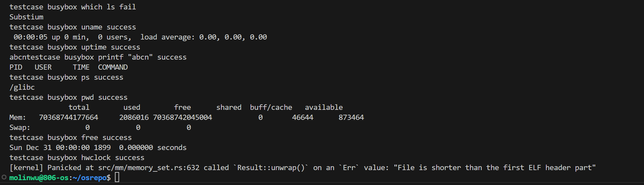Viewport: 644px width, 185px height.
Task: Click the "testcase busybox which ls fail" line
Action: tap(72, 7)
